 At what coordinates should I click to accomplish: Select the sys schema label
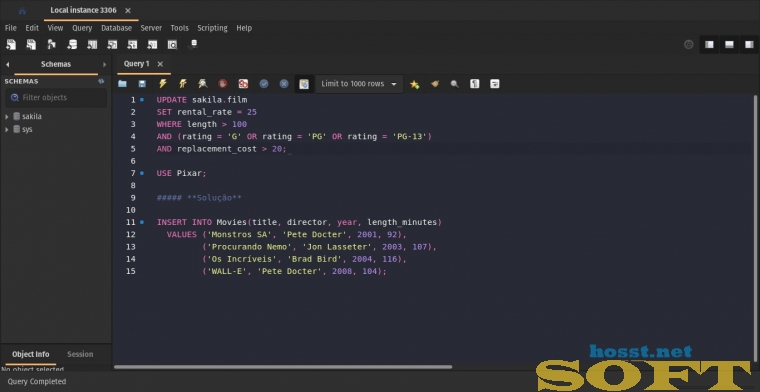(27, 129)
